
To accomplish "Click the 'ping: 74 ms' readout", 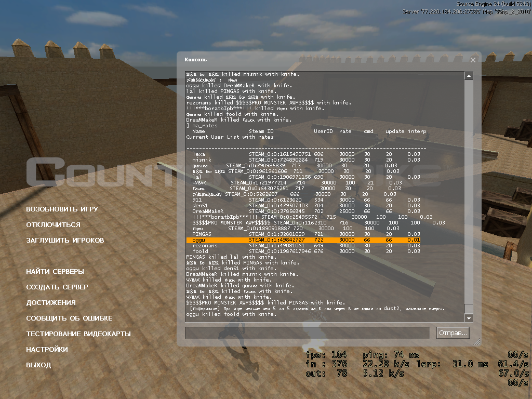I will pos(391,355).
